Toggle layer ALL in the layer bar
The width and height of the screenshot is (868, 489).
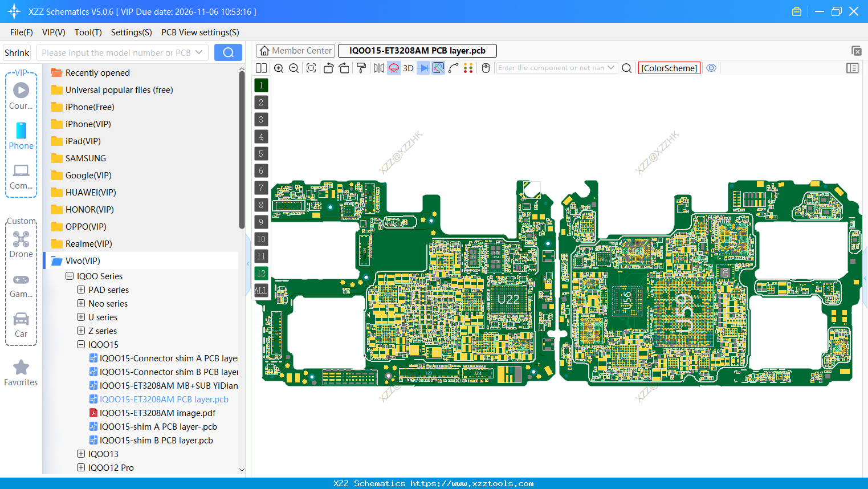261,291
